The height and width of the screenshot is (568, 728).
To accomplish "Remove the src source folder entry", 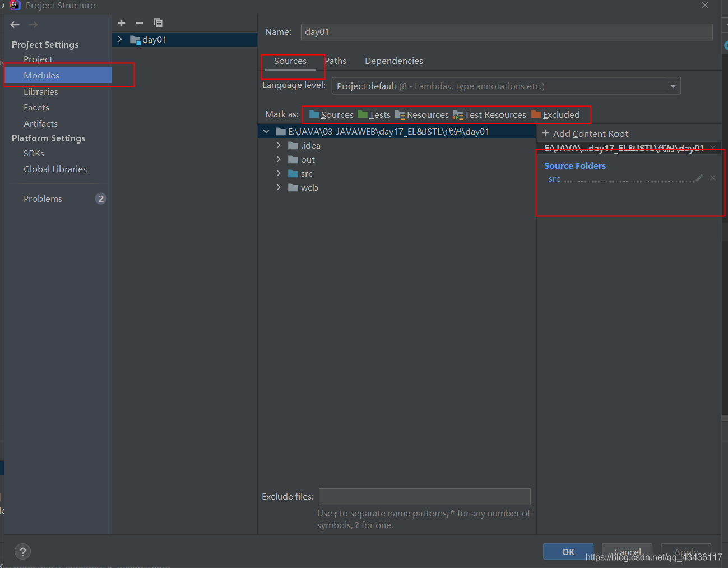I will (x=713, y=178).
